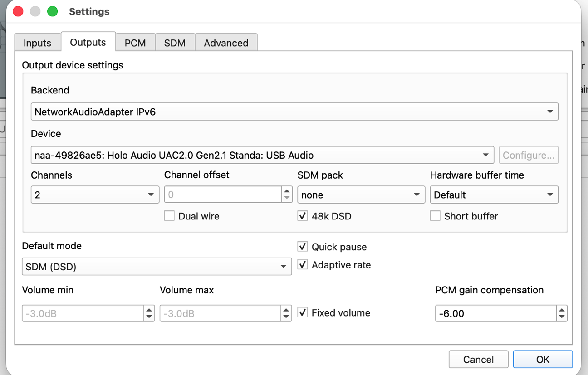Open the PCM tab
Image resolution: width=588 pixels, height=375 pixels.
coord(135,43)
